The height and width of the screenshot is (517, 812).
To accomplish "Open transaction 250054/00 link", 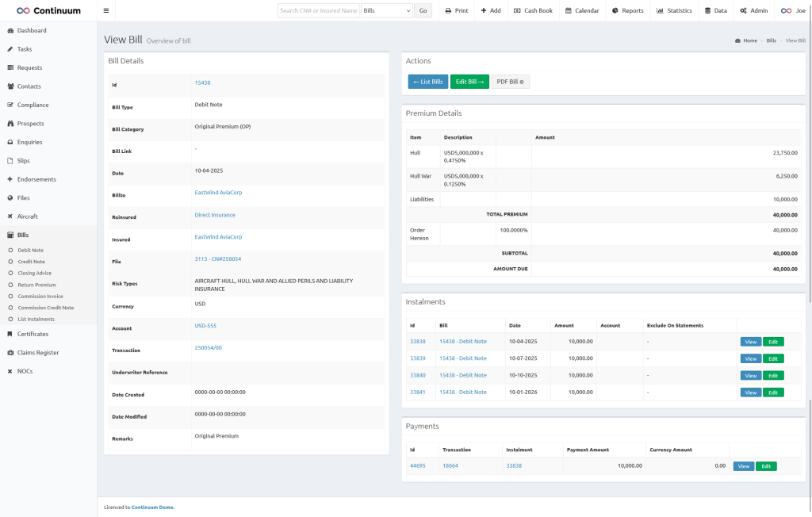I will 209,348.
